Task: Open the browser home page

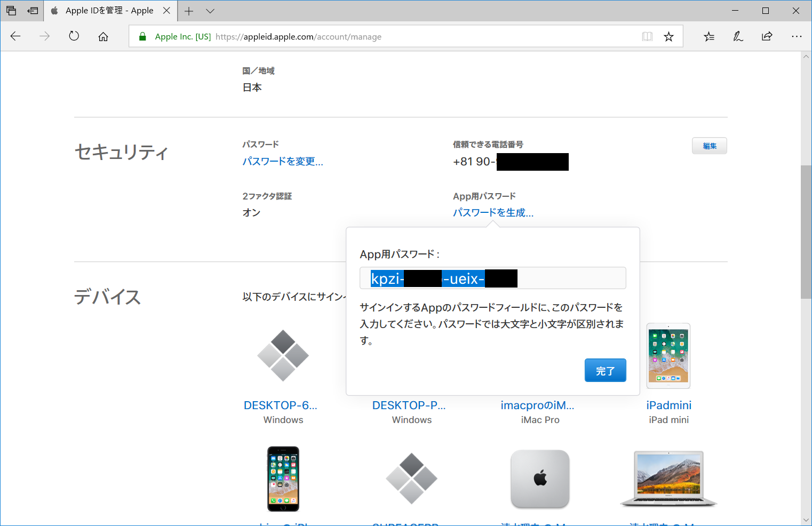Action: click(x=103, y=36)
